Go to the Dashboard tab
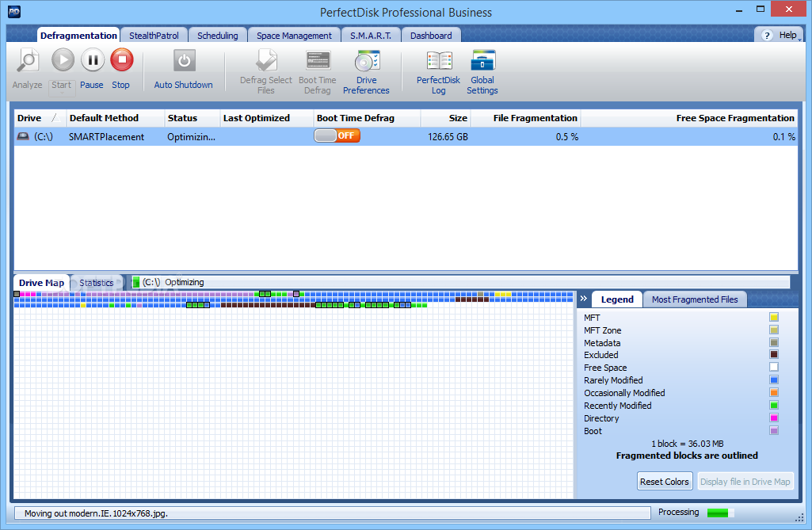812x530 pixels. 431,35
